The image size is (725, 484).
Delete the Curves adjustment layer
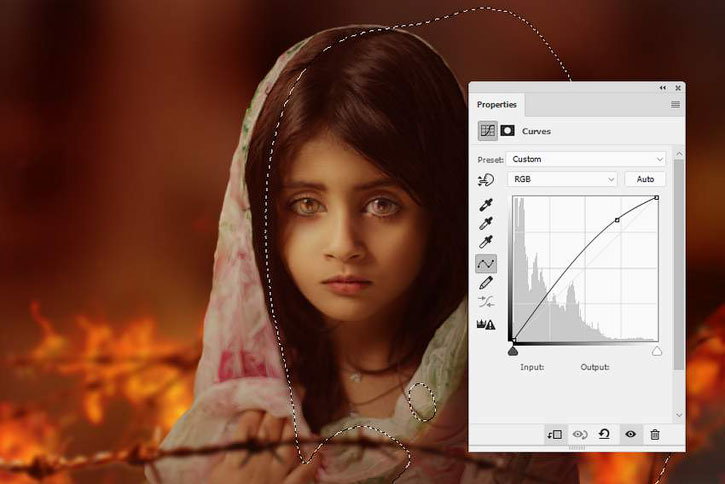coord(655,435)
